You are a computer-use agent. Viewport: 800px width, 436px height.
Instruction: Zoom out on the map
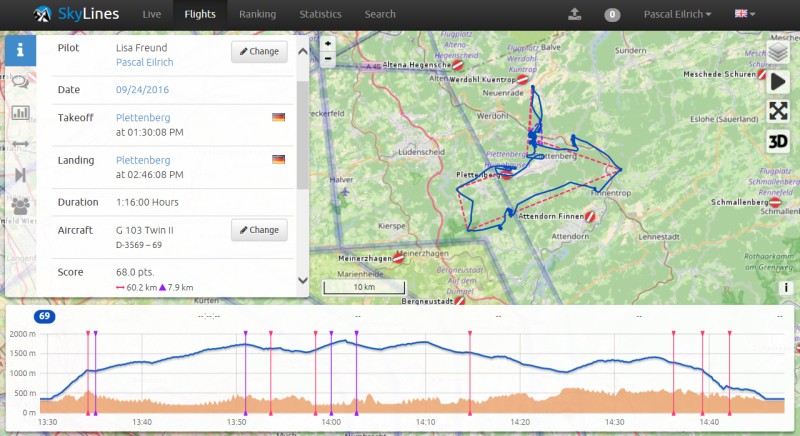328,58
